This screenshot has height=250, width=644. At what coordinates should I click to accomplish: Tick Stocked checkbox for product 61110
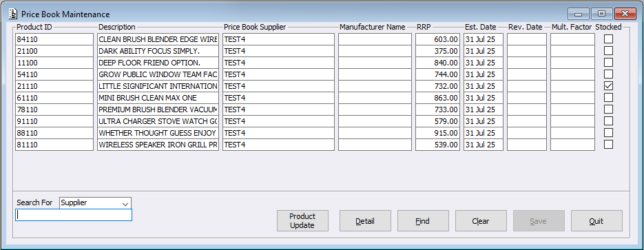[608, 98]
